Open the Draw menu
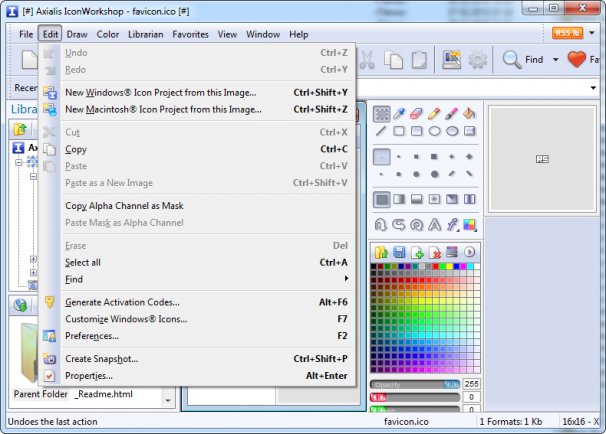The image size is (606, 434). tap(77, 34)
